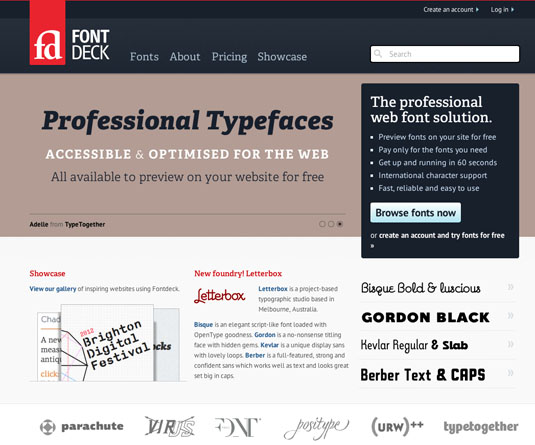Screen dimensions: 535x445
Task: Click Create an account link
Action: [448, 10]
